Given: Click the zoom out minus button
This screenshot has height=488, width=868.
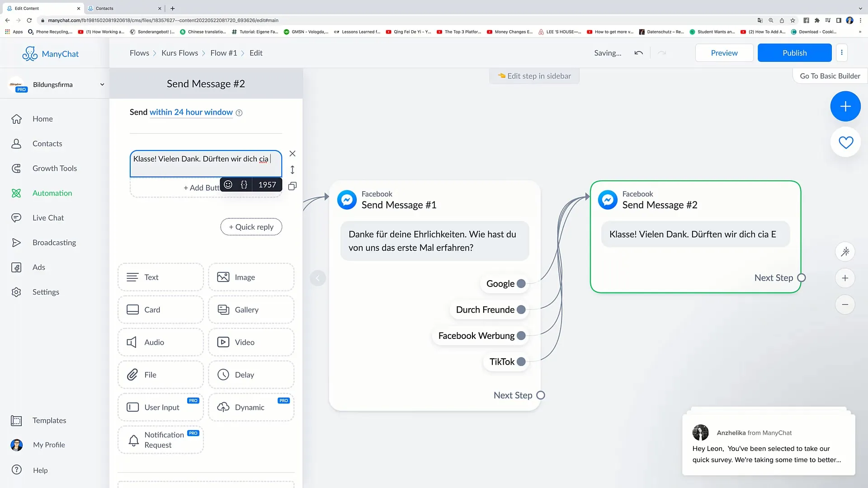Looking at the screenshot, I should point(845,305).
